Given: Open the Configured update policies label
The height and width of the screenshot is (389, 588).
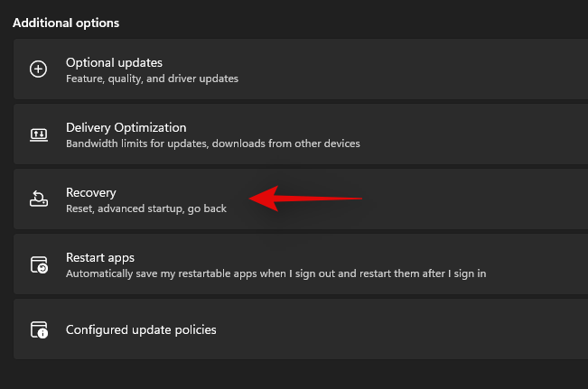Looking at the screenshot, I should pos(141,329).
